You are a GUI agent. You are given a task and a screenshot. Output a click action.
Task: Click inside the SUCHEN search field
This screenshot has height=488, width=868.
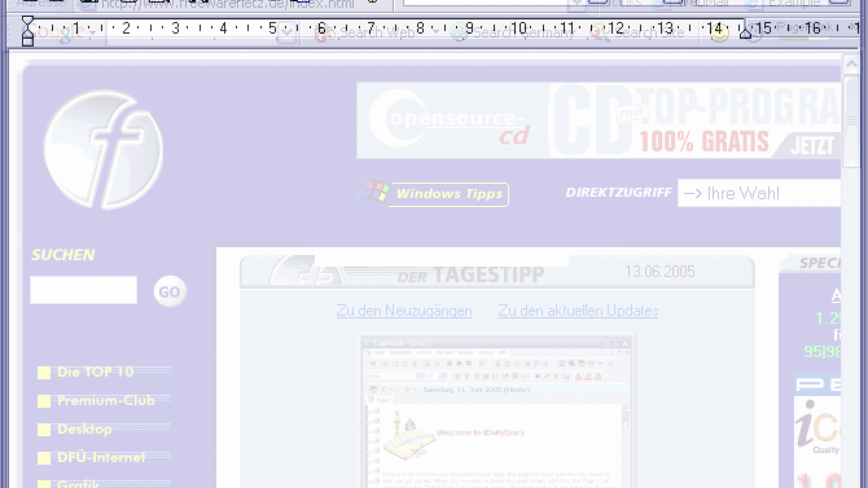pyautogui.click(x=84, y=290)
